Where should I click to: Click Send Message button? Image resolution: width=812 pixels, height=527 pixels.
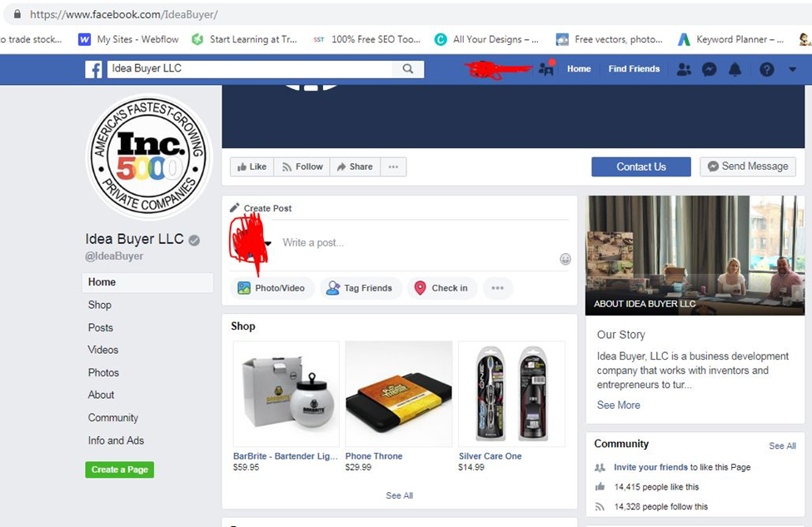[748, 167]
